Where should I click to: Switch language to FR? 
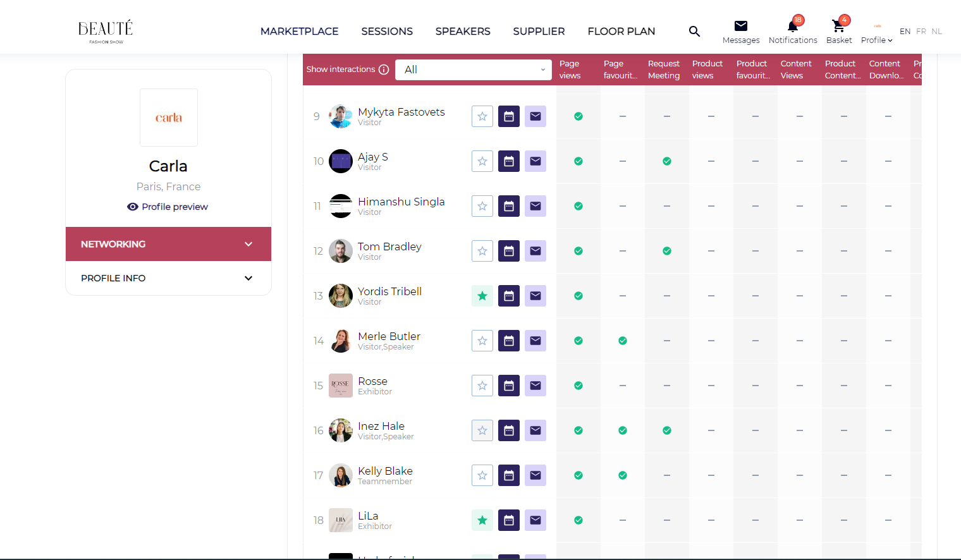point(921,31)
